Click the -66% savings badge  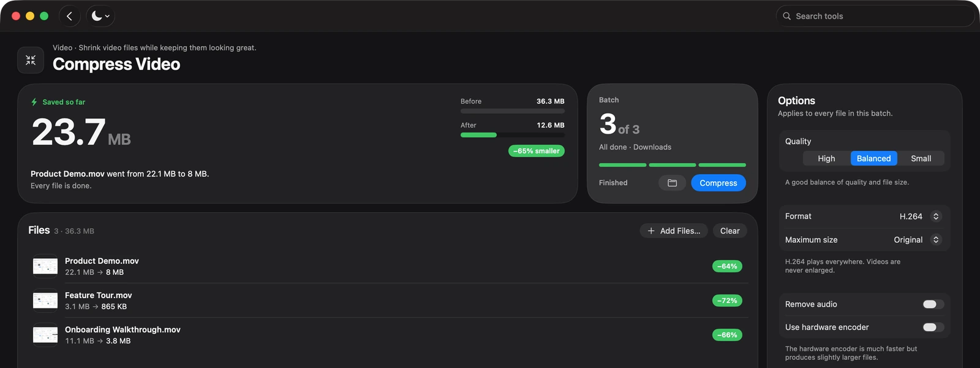[x=727, y=335]
